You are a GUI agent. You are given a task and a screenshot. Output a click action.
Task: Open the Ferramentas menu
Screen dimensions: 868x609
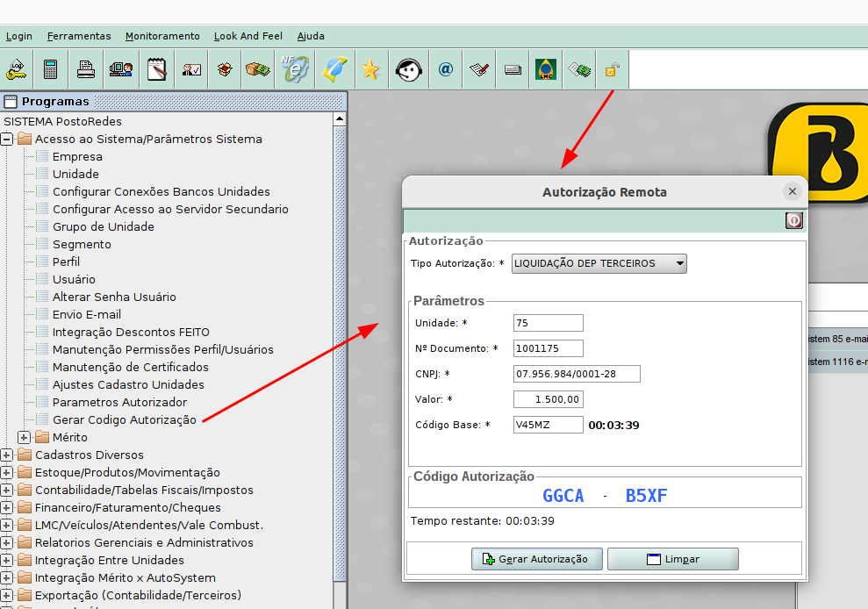[79, 36]
